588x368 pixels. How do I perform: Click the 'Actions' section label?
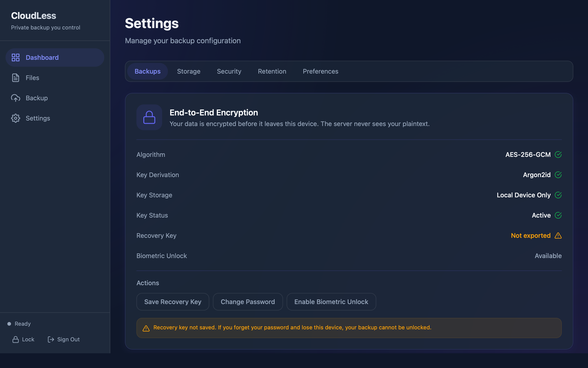point(148,283)
